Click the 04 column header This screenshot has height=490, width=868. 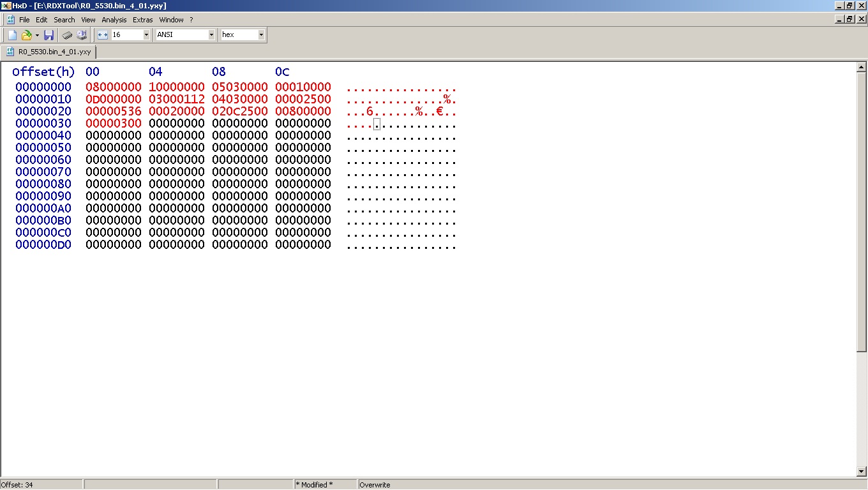pos(156,71)
